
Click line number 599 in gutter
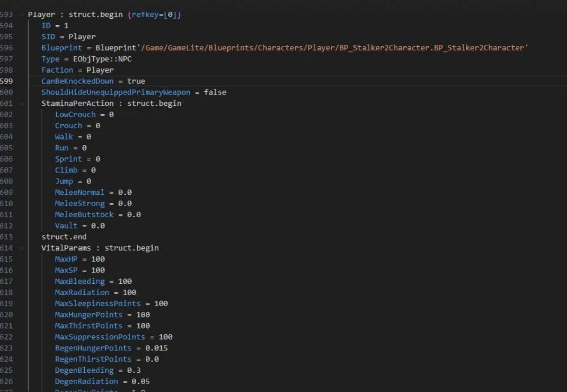tap(7, 81)
